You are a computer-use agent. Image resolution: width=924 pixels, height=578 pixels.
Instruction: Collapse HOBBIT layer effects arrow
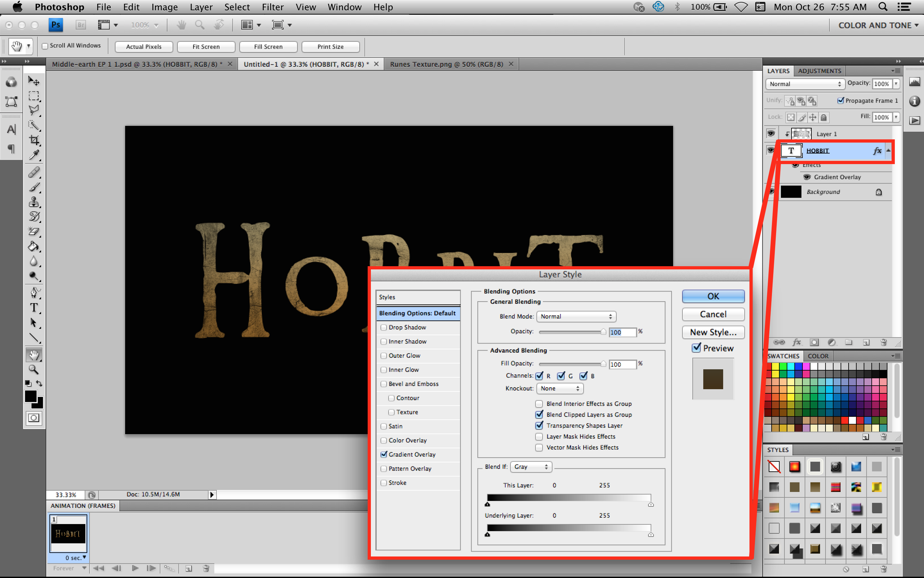coord(888,151)
